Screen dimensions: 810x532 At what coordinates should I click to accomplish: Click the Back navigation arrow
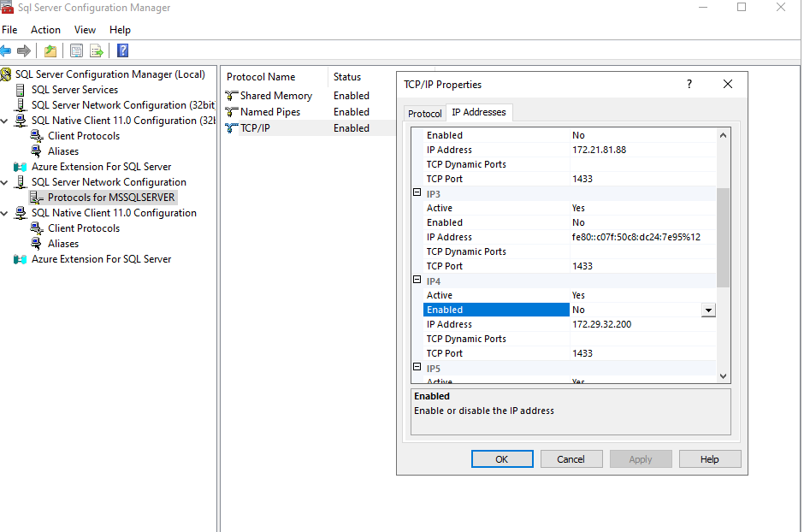point(7,50)
